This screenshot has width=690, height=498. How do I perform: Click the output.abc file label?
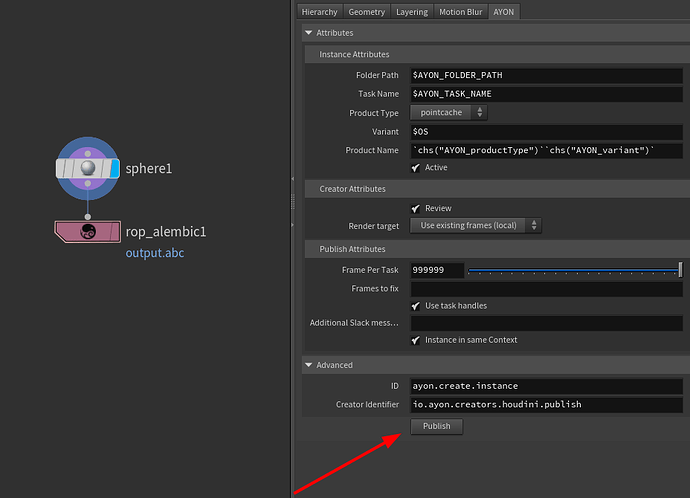tap(154, 253)
